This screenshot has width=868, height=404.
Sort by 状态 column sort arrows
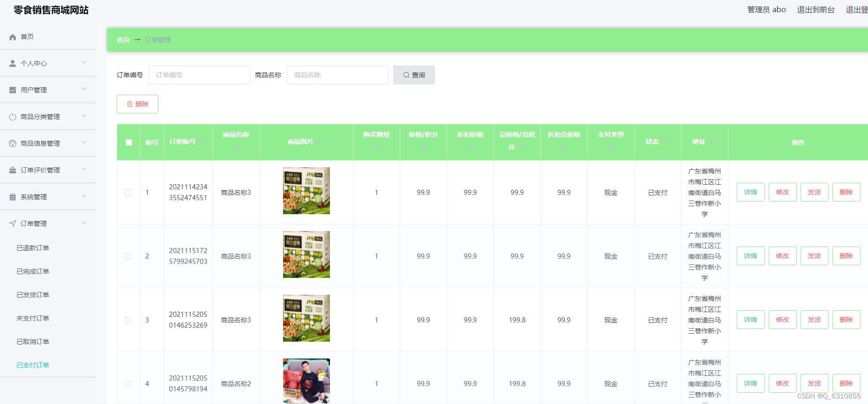pyautogui.click(x=664, y=142)
